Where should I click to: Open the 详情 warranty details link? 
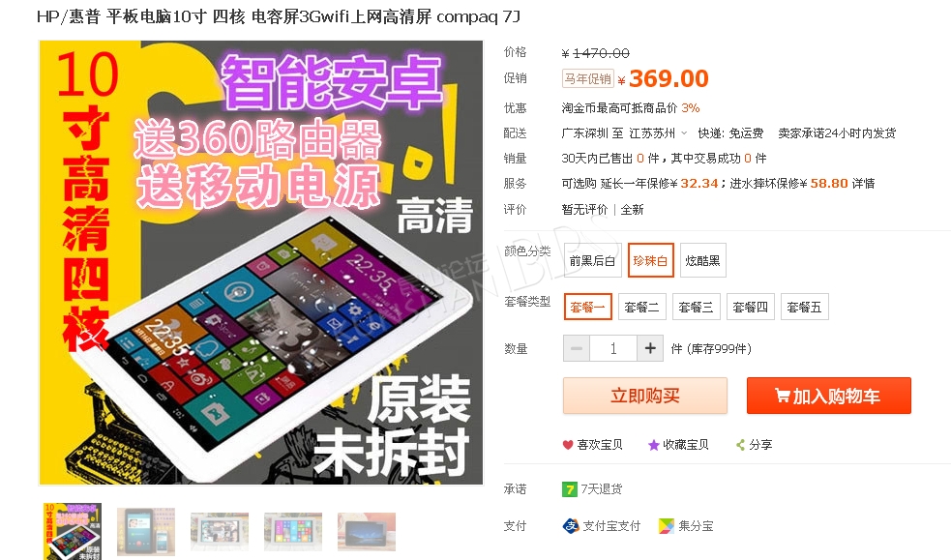click(x=864, y=183)
